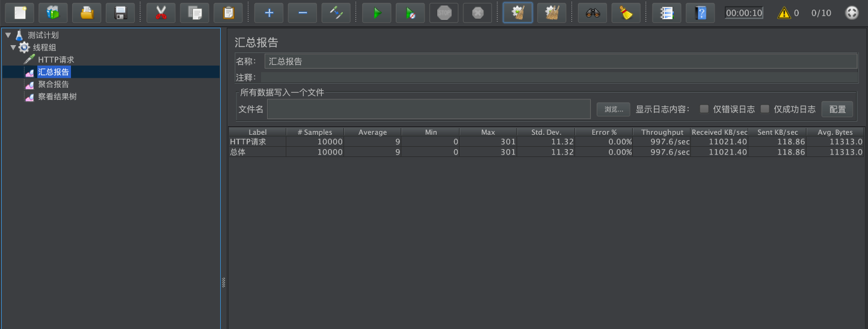Screen dimensions: 868x329
Task: Copy the selected element
Action: point(194,13)
